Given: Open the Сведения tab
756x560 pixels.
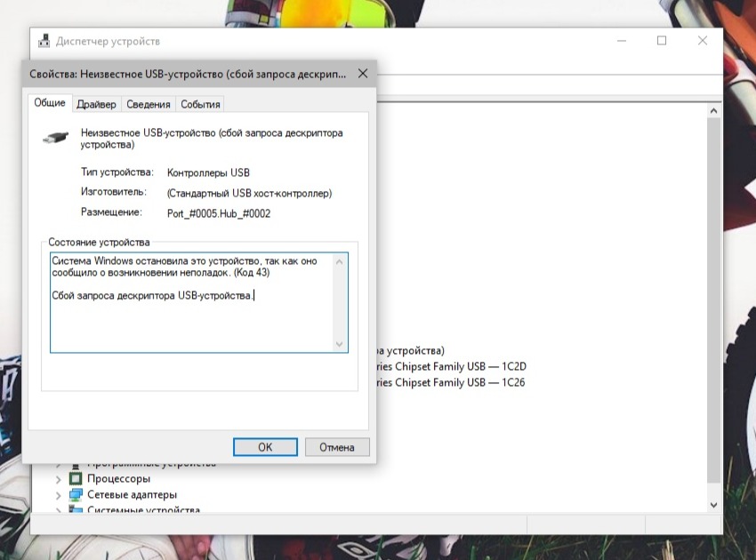Looking at the screenshot, I should [x=148, y=104].
